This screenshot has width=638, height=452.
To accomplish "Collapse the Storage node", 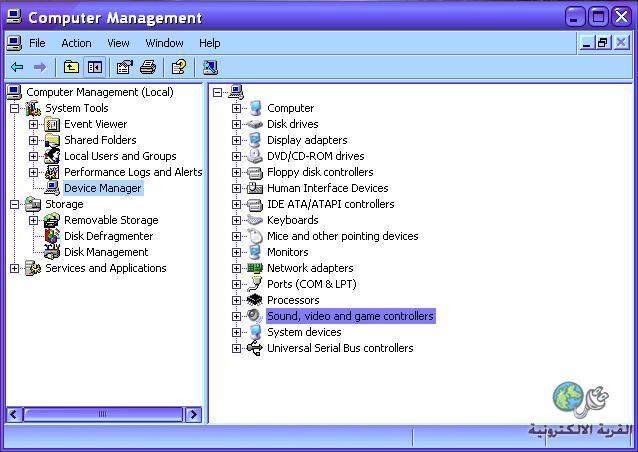I will tap(15, 204).
